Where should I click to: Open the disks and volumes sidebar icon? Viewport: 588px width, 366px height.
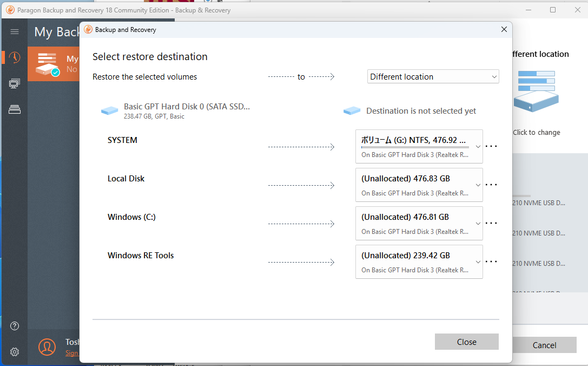[x=15, y=109]
